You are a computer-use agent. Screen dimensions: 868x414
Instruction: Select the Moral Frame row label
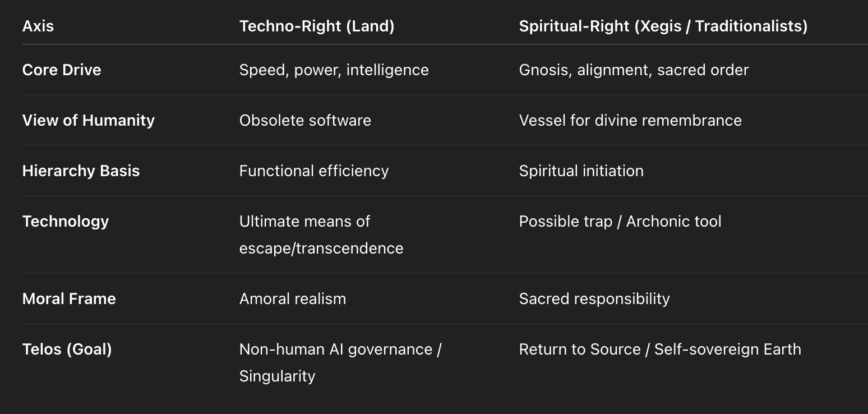(69, 299)
